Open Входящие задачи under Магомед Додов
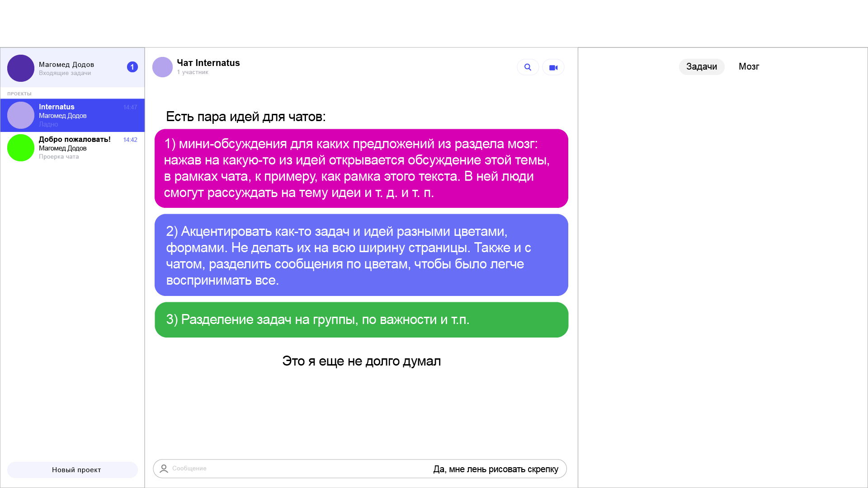The height and width of the screenshot is (488, 868). tap(65, 73)
